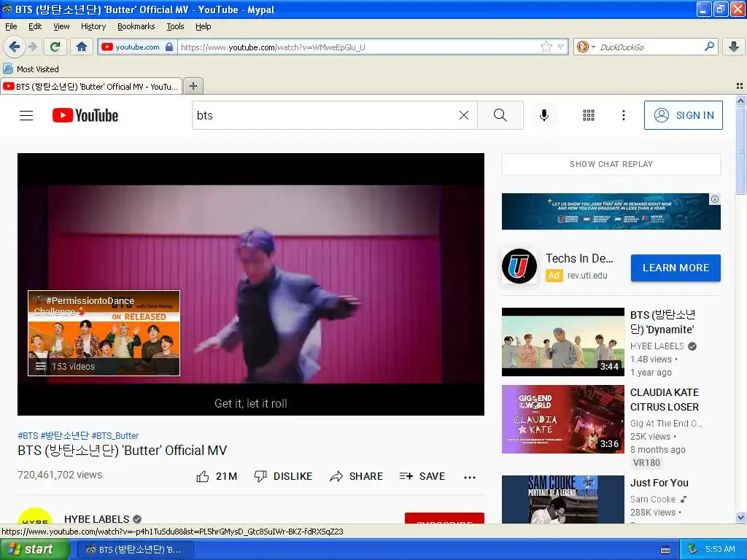Click the browser URL address field
This screenshot has width=747, height=560.
tap(360, 47)
